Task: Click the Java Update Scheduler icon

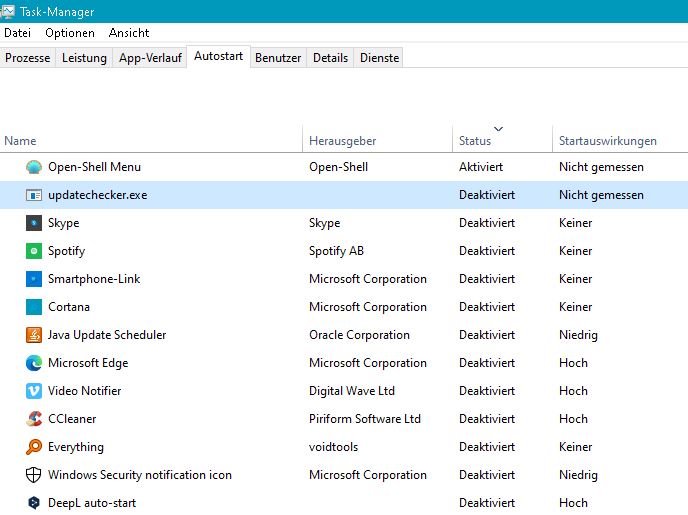Action: coord(34,335)
